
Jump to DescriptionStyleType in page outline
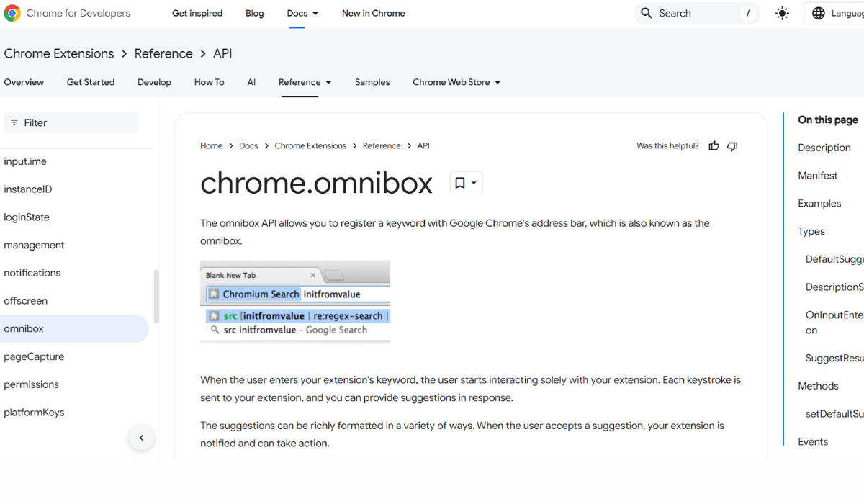tap(834, 287)
